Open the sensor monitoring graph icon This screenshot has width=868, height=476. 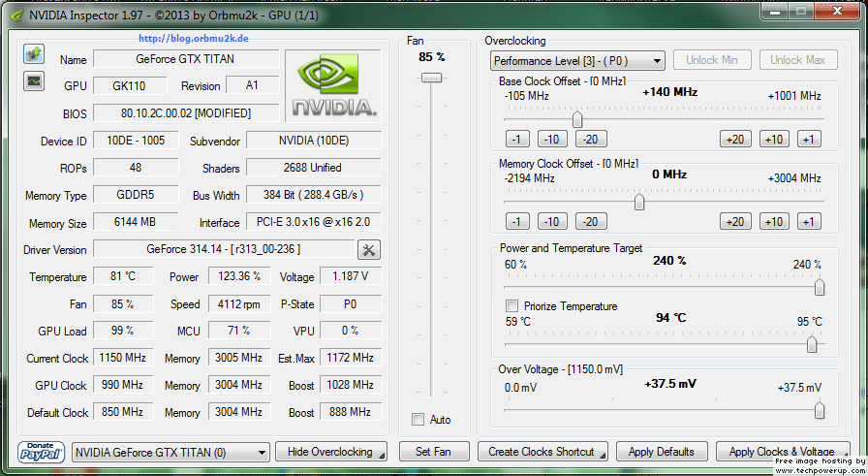[x=34, y=81]
